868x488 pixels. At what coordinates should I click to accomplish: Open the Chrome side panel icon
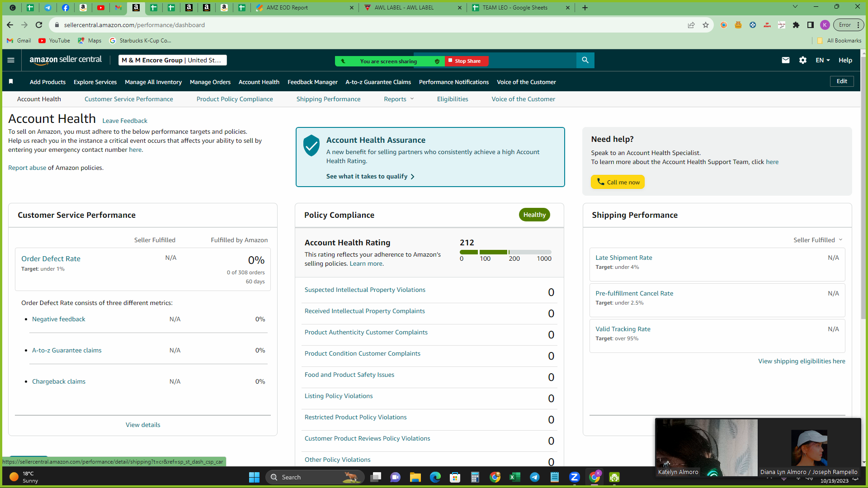point(811,25)
